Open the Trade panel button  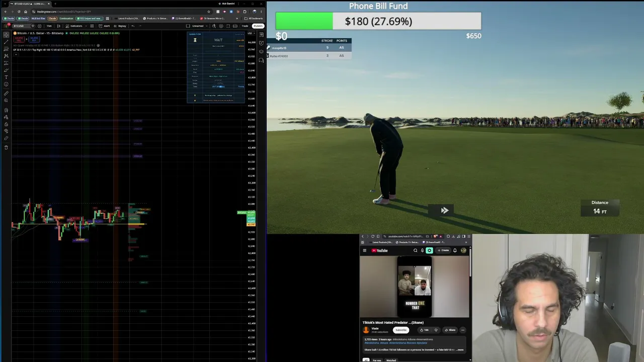(x=245, y=26)
